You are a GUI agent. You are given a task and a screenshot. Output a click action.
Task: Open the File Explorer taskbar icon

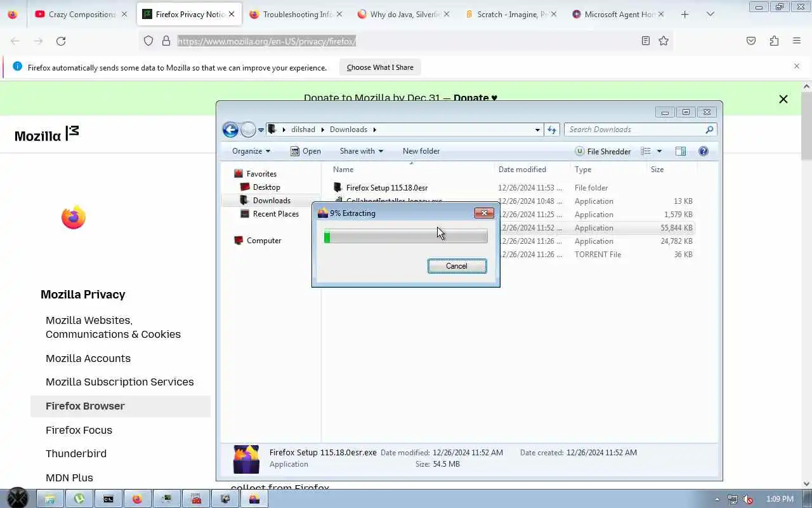click(x=50, y=499)
